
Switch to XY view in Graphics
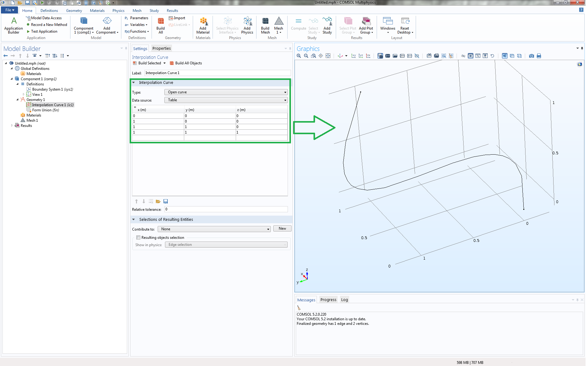tap(353, 56)
